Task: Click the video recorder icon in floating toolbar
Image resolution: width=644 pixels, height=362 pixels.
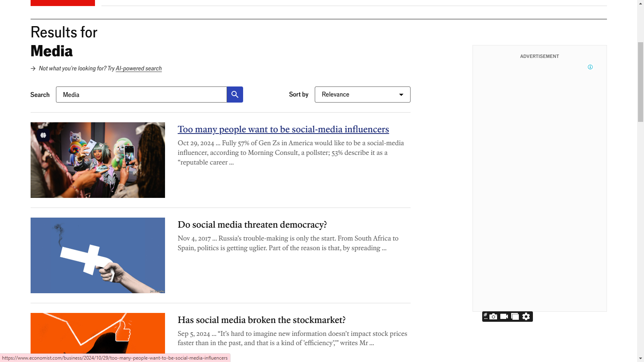Action: (x=504, y=317)
